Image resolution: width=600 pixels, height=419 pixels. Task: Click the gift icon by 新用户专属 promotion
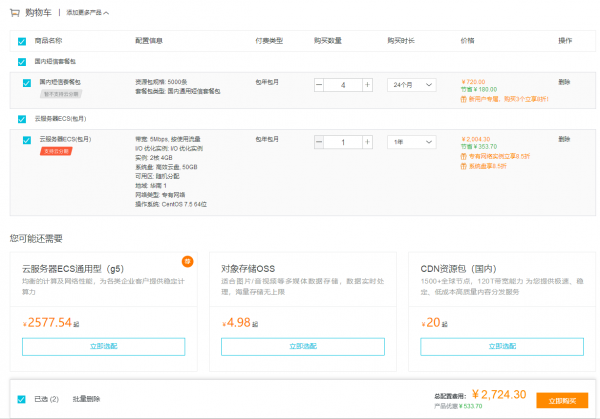(x=463, y=99)
